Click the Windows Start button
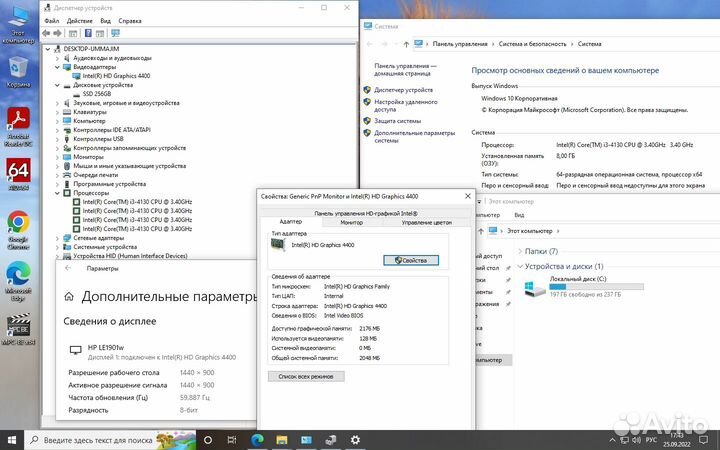 point(11,440)
